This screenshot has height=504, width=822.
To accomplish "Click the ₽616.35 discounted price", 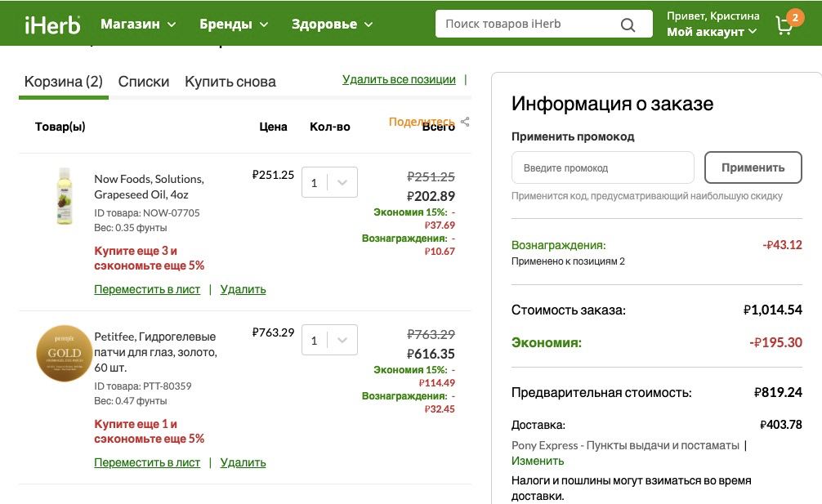I will coord(431,355).
